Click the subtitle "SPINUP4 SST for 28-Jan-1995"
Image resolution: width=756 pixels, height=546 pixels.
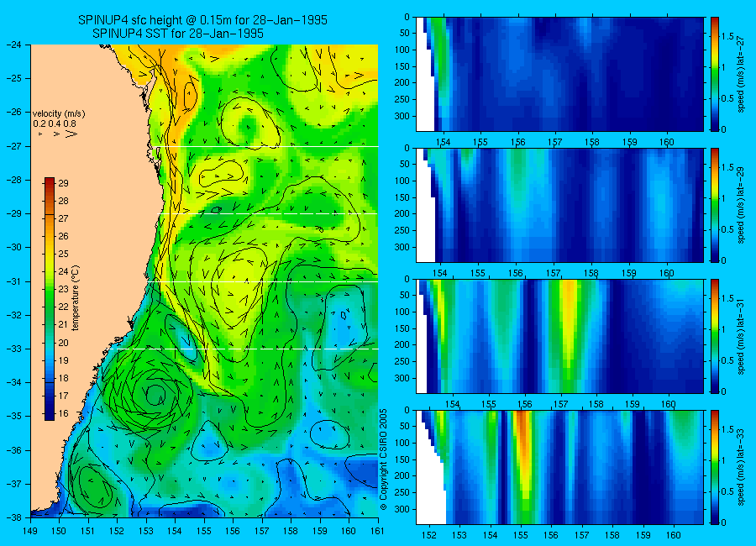click(178, 34)
